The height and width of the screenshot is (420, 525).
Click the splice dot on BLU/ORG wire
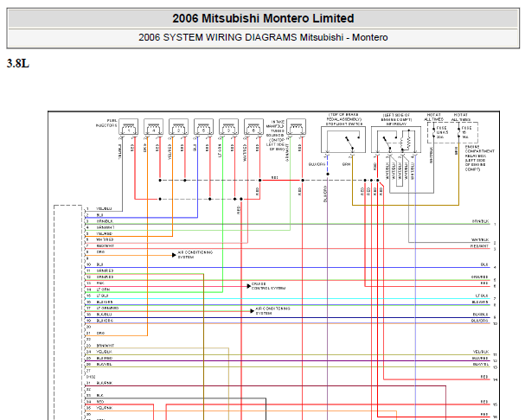328,174
